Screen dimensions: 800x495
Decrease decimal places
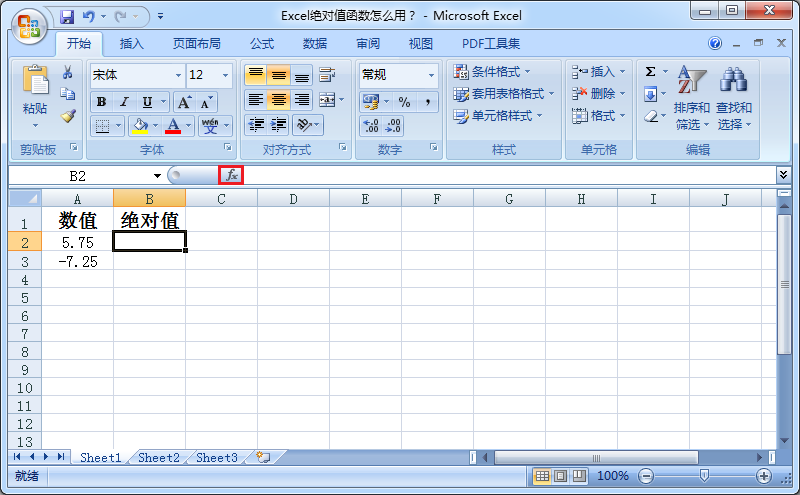tap(393, 126)
